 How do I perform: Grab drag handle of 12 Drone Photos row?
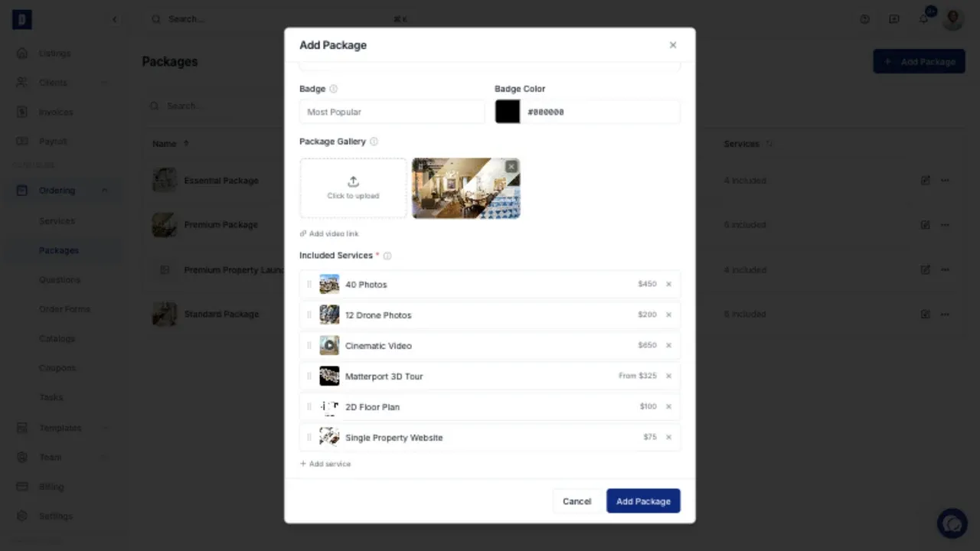[309, 315]
